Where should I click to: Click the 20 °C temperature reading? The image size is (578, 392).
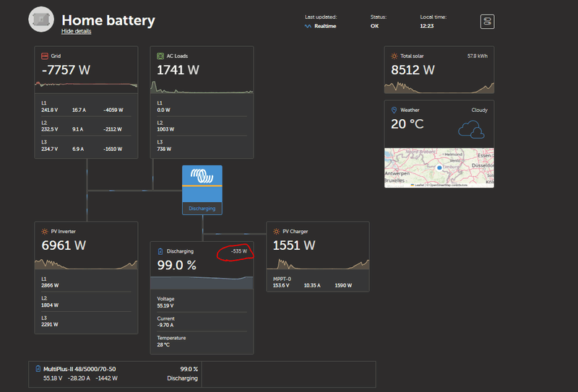tap(407, 124)
